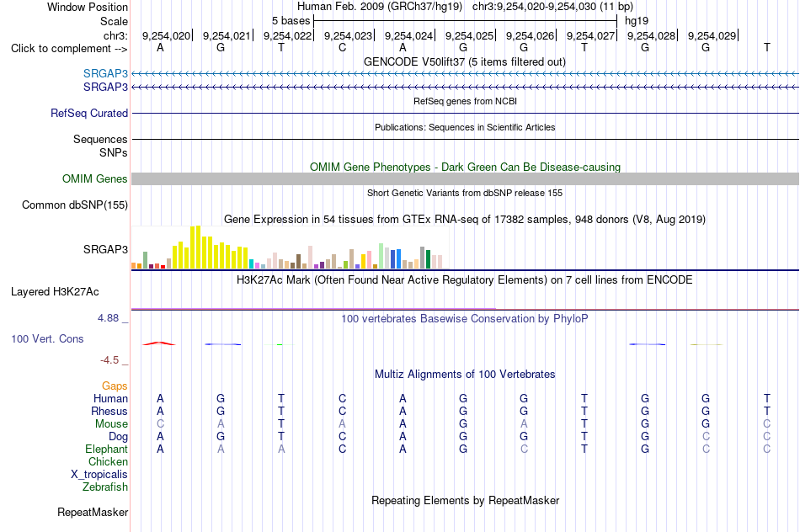Click the '5 bases' scale text

click(291, 21)
